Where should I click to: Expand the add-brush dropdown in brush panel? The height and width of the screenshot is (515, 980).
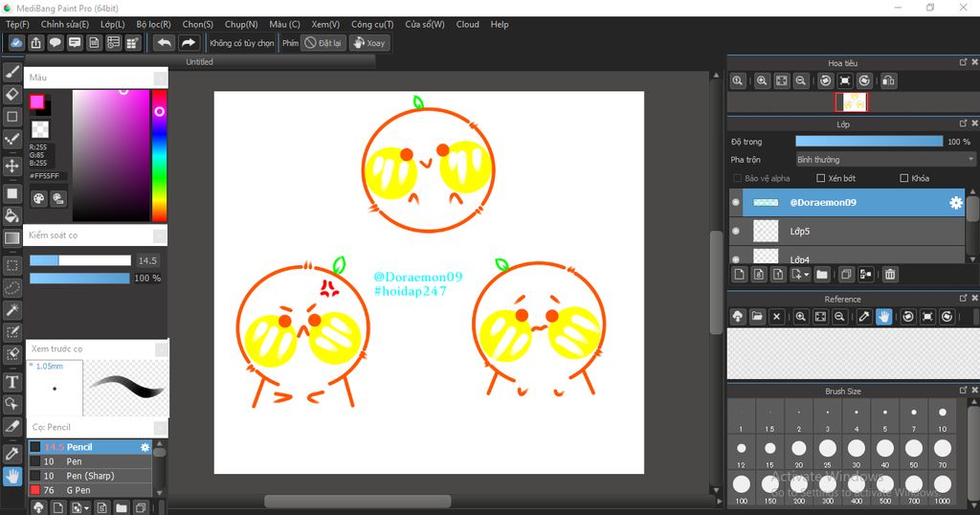click(x=87, y=507)
